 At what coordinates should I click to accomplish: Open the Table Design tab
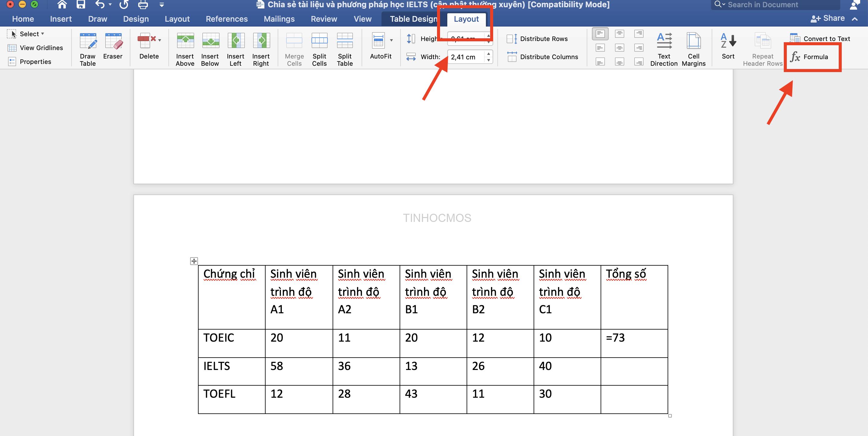coord(414,18)
